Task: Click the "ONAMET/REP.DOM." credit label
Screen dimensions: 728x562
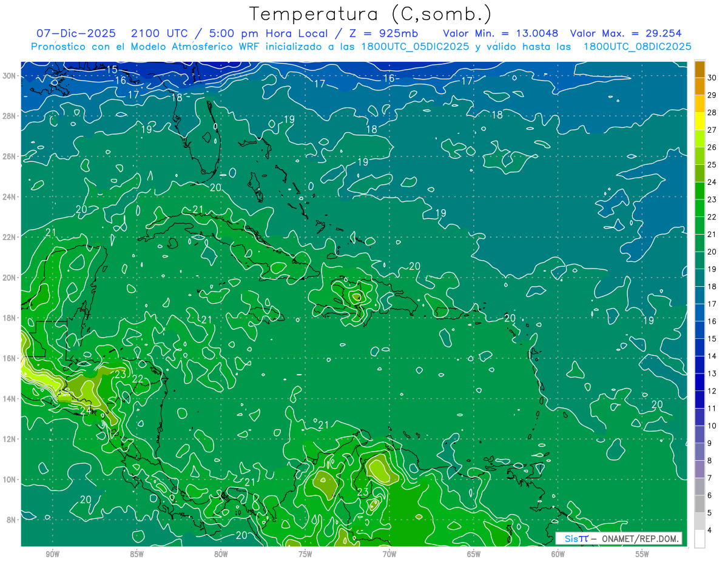Action: (x=641, y=538)
